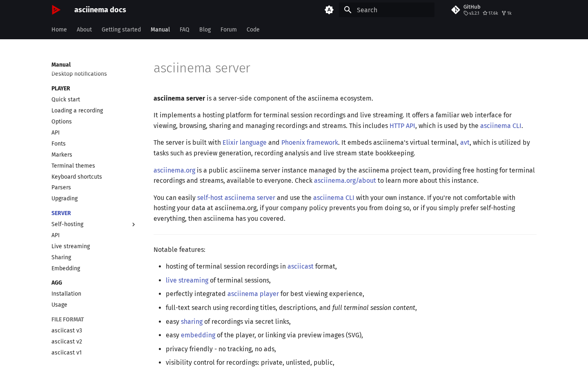Click the asciinema server page heading
Image resolution: width=588 pixels, height=368 pixels.
pos(202,68)
